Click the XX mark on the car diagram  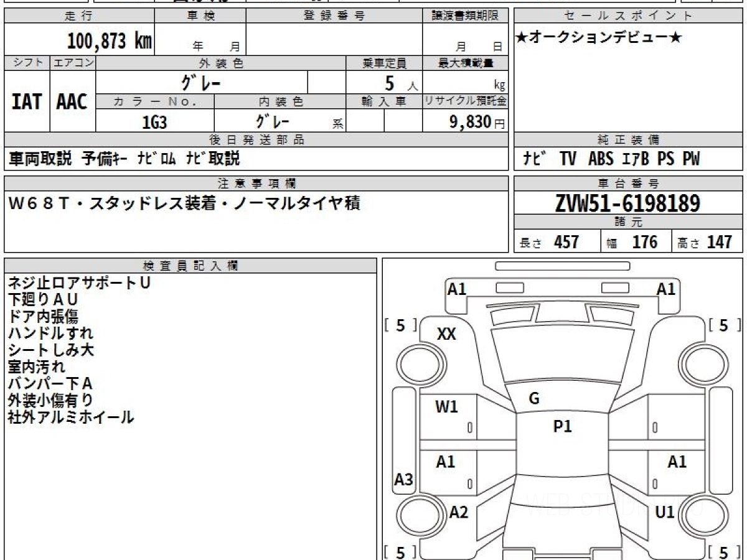coord(446,335)
